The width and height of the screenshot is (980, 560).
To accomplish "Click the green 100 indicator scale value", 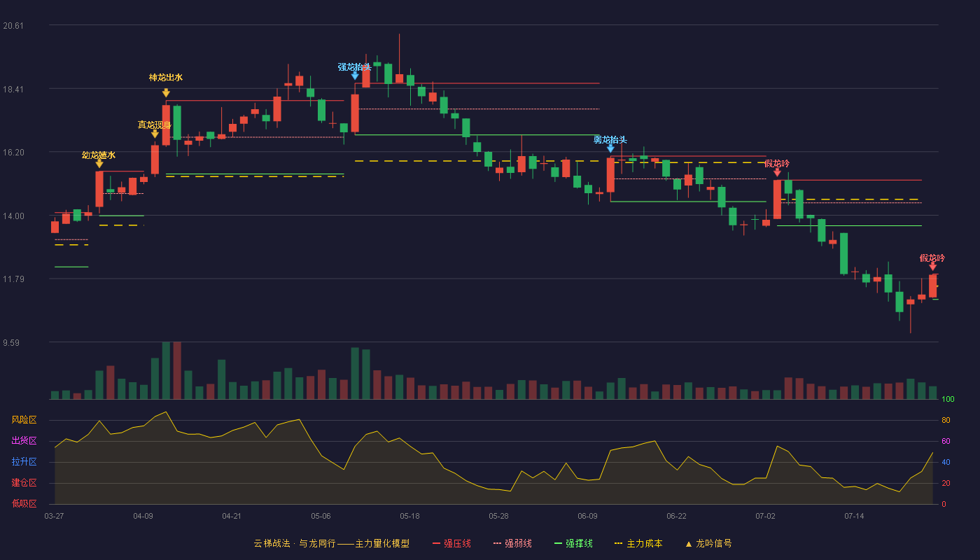I will pyautogui.click(x=948, y=400).
